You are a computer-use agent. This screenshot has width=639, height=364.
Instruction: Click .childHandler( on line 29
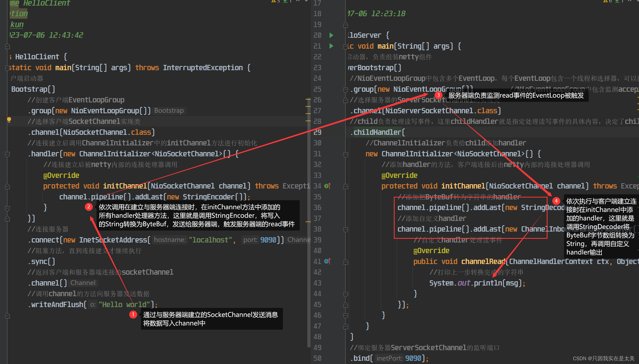tap(377, 132)
